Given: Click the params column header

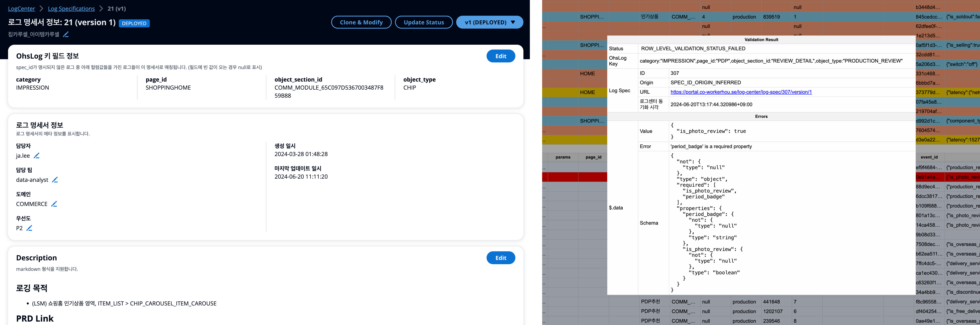Looking at the screenshot, I should [563, 157].
